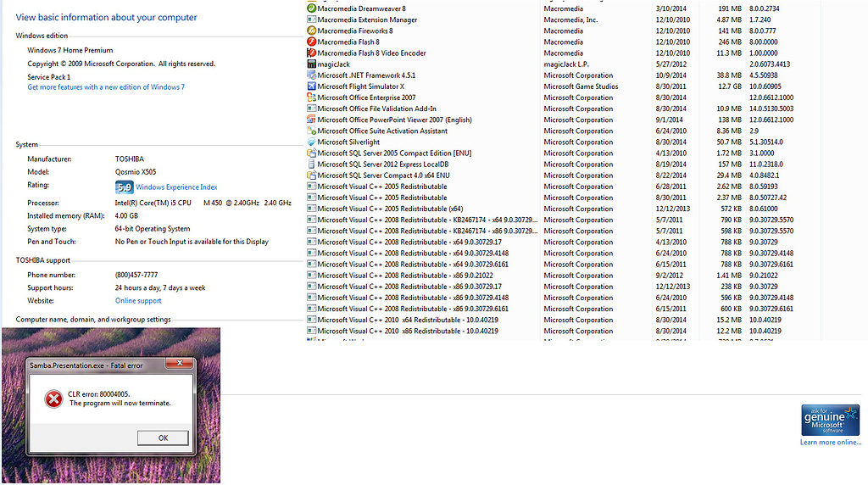This screenshot has width=868, height=485.
Task: Select Microsoft Office File Validation Add-In row
Action: [376, 109]
